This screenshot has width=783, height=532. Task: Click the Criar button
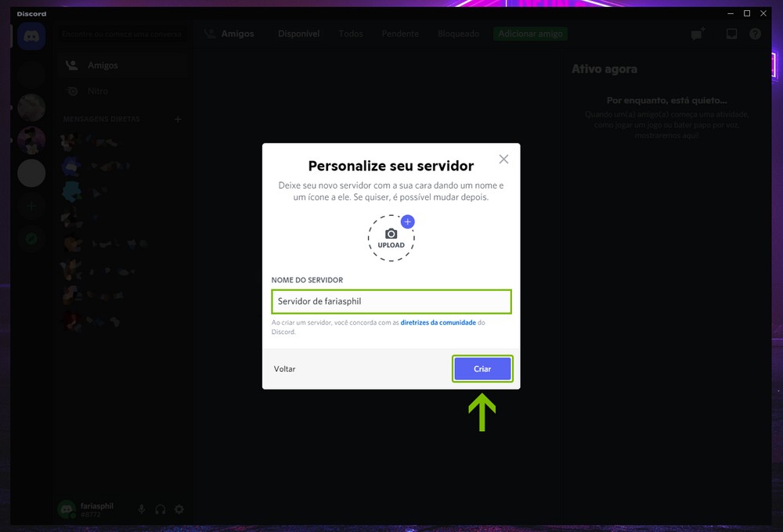coord(482,368)
